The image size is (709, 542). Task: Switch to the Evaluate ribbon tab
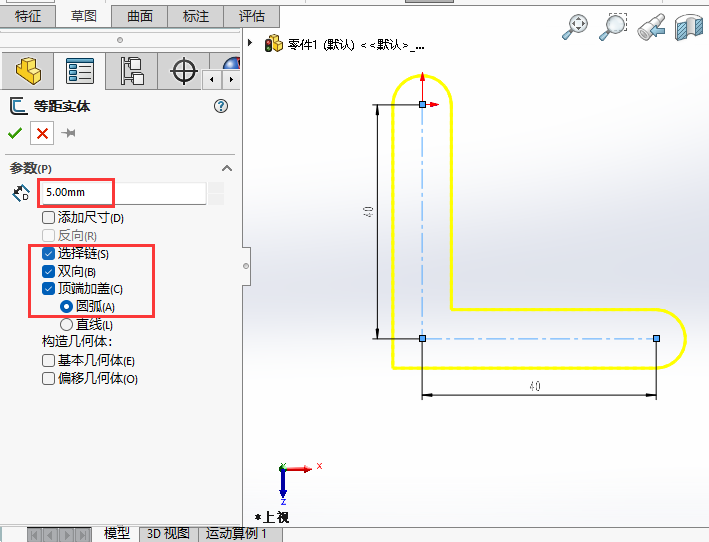tap(251, 16)
